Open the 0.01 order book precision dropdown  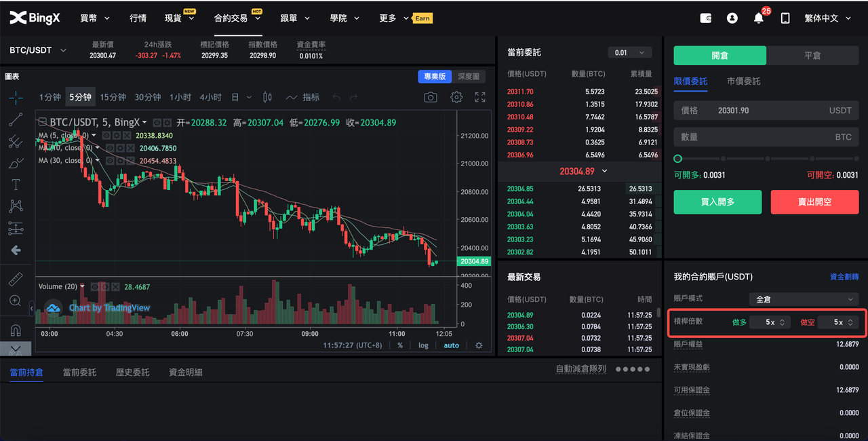pyautogui.click(x=629, y=52)
